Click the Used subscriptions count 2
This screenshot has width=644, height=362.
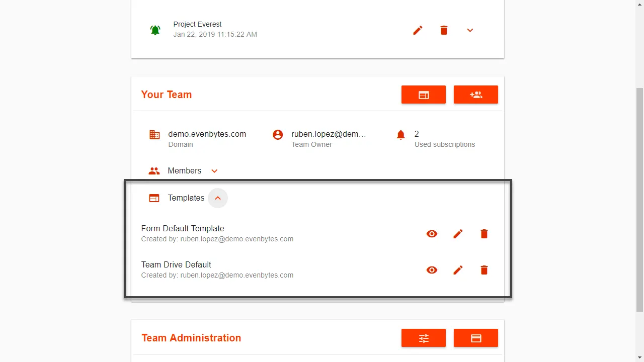[417, 134]
